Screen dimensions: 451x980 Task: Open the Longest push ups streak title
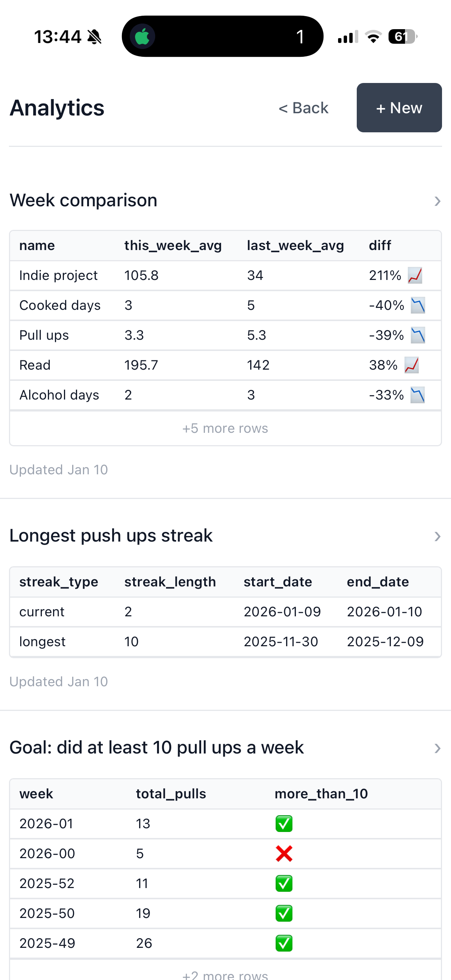(x=111, y=536)
